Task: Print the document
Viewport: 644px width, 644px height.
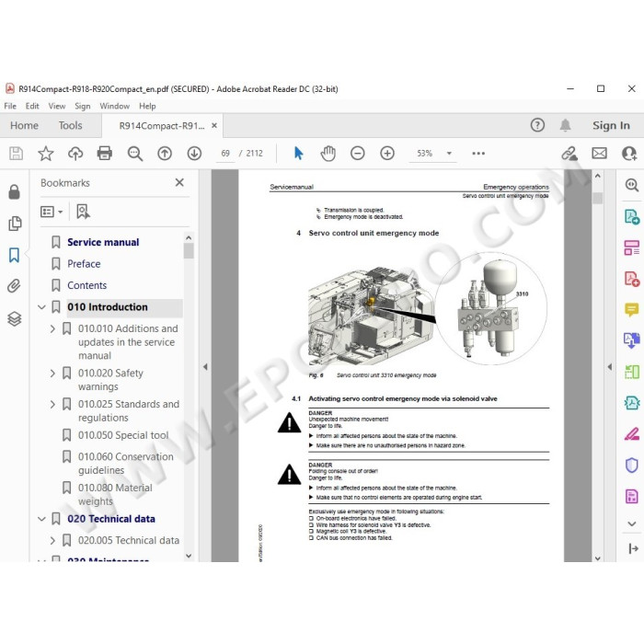Action: point(105,154)
